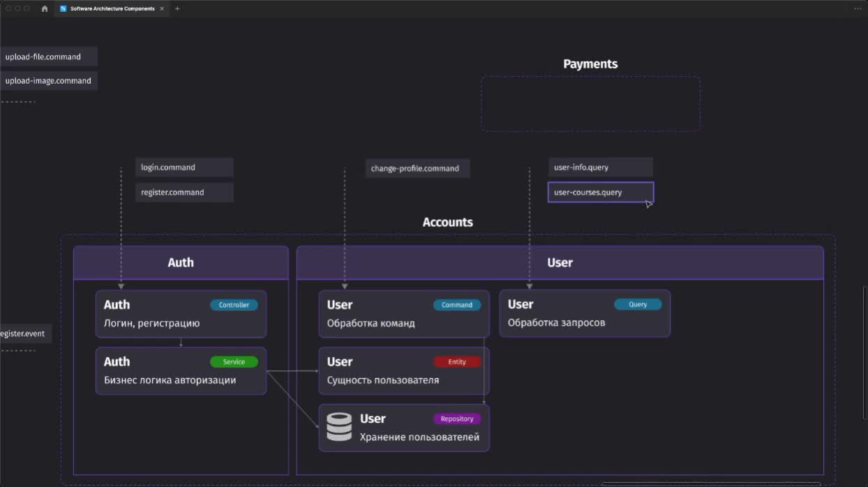Select the login.command node
The height and width of the screenshot is (487, 868).
(184, 167)
